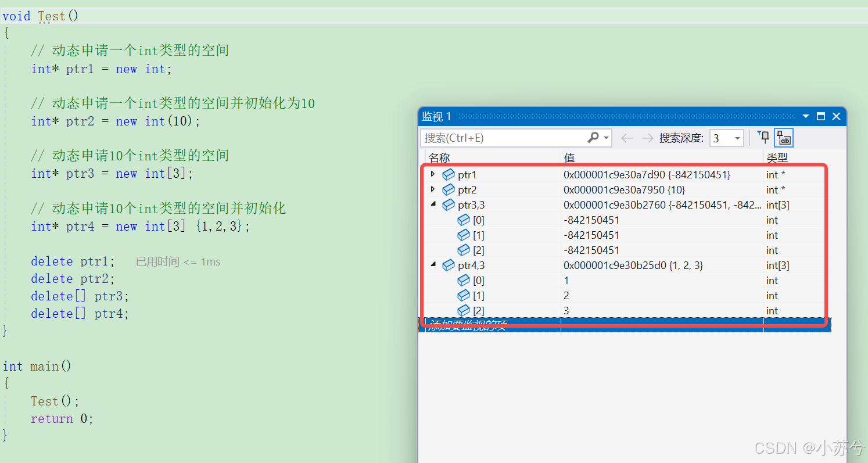Maximize the 监视 1 panel
The height and width of the screenshot is (463, 868).
pyautogui.click(x=821, y=116)
